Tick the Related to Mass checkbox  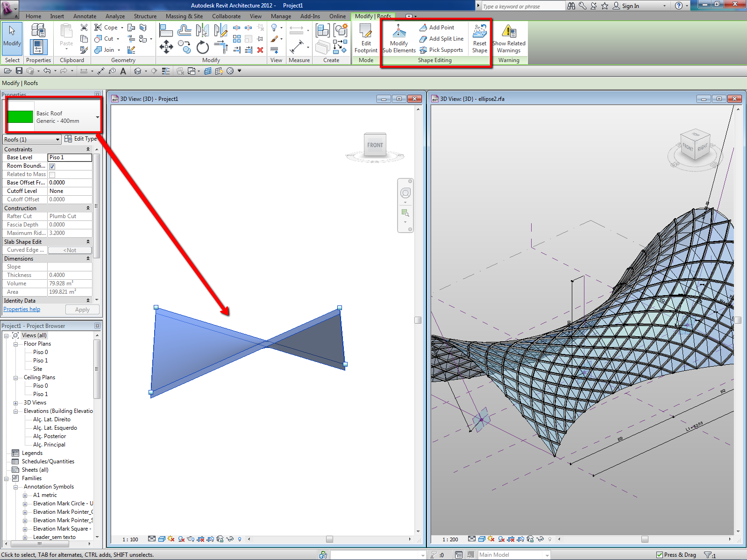coord(52,175)
